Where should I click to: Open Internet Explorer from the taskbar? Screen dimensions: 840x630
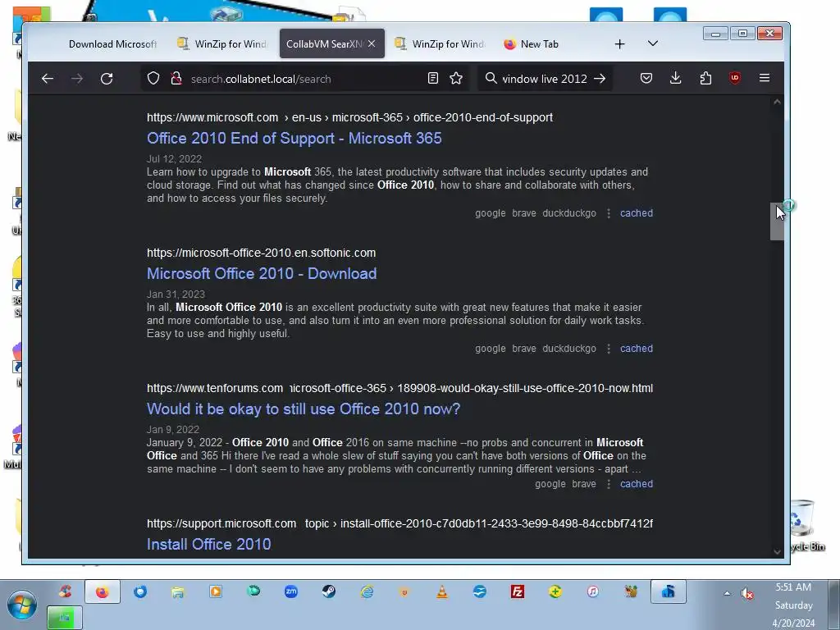pyautogui.click(x=367, y=591)
